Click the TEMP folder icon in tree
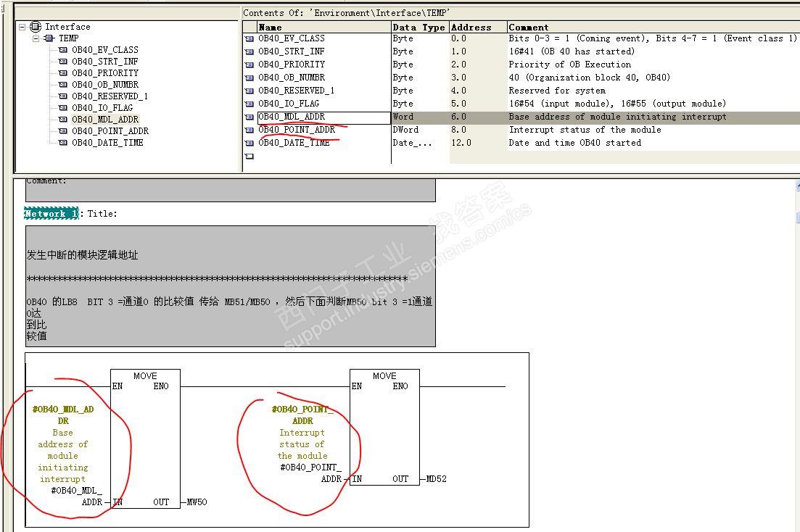800x532 pixels. (x=49, y=38)
